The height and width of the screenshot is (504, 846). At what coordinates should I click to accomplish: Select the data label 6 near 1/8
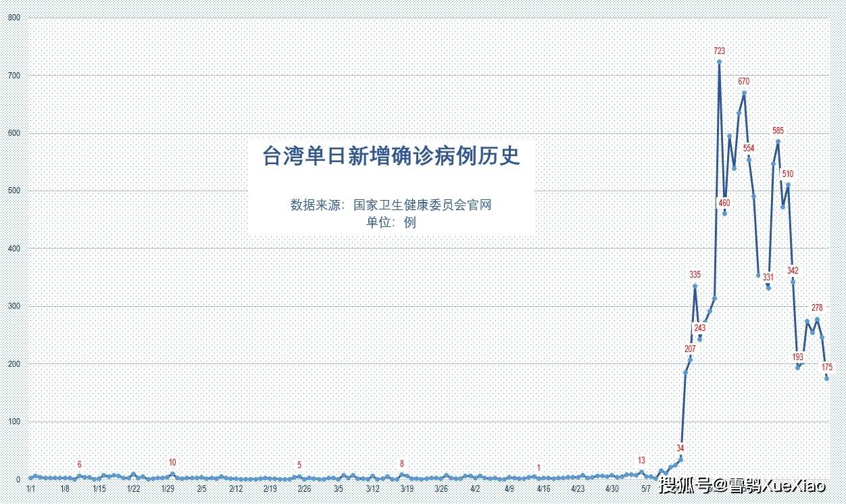[80, 464]
